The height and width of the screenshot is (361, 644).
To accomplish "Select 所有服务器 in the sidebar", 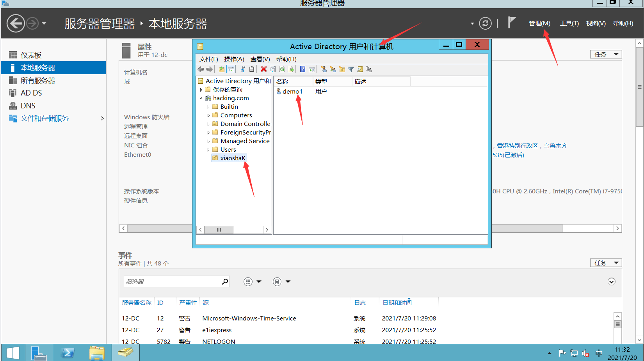I will coord(53,81).
